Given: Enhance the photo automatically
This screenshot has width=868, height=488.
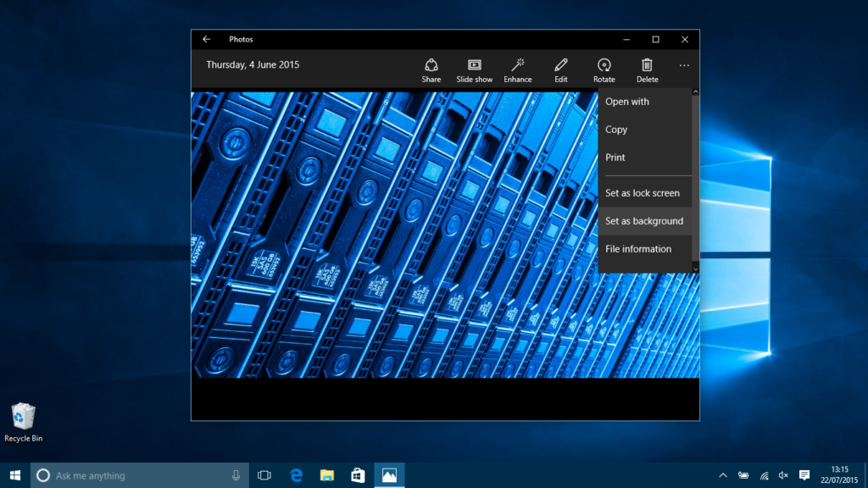Looking at the screenshot, I should [x=518, y=69].
